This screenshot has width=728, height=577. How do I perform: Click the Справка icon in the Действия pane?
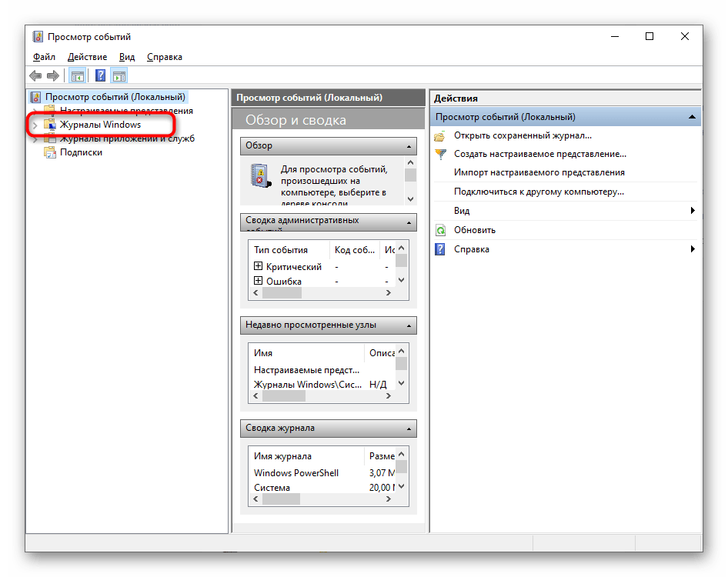pos(440,248)
